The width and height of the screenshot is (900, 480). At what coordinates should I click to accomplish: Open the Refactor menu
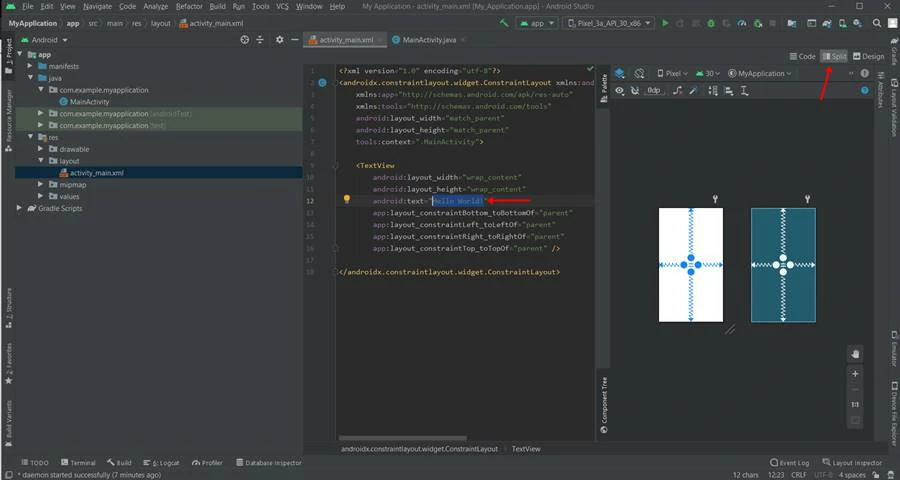[x=188, y=6]
